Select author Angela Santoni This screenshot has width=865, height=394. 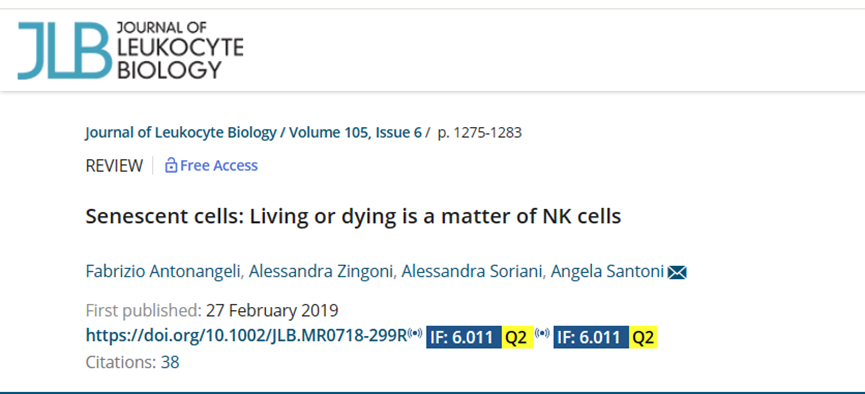click(606, 272)
